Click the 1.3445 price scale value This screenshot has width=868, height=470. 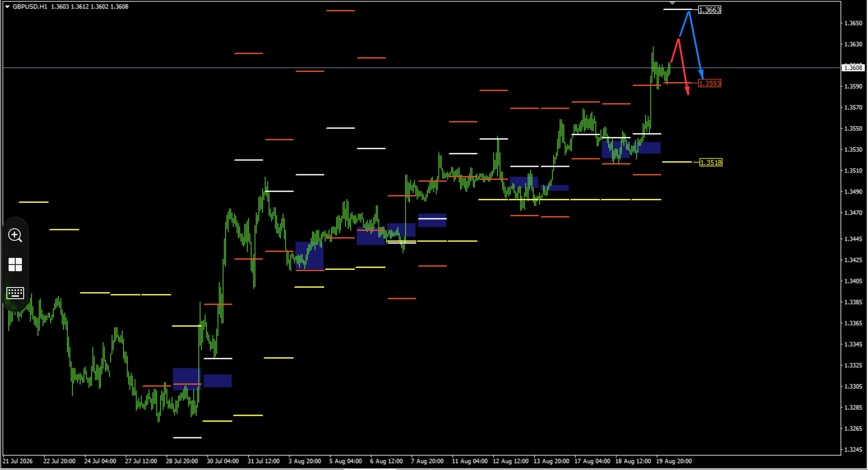pyautogui.click(x=853, y=239)
